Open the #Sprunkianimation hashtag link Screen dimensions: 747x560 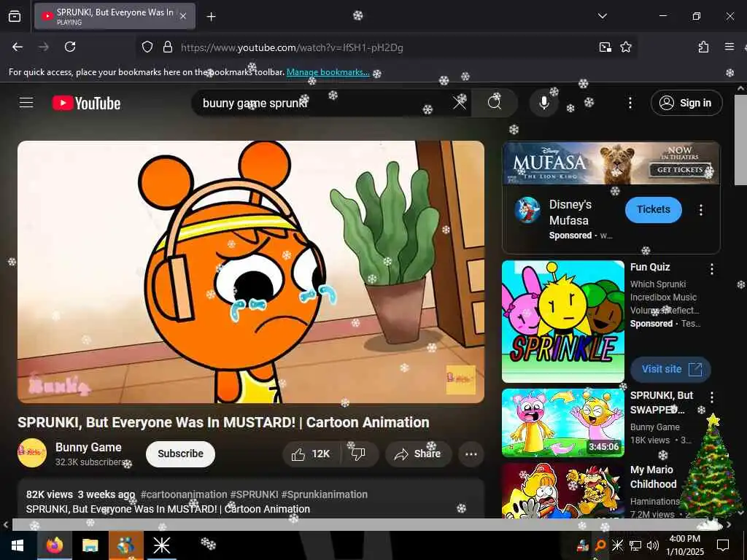(x=325, y=494)
